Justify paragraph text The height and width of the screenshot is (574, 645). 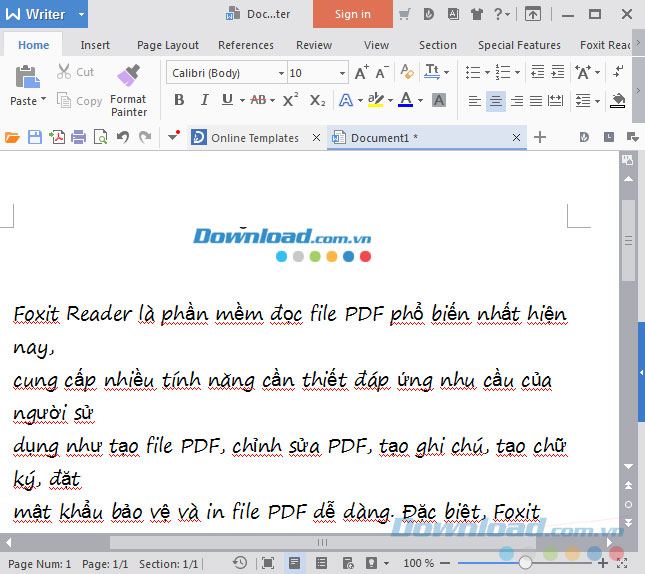pos(536,100)
